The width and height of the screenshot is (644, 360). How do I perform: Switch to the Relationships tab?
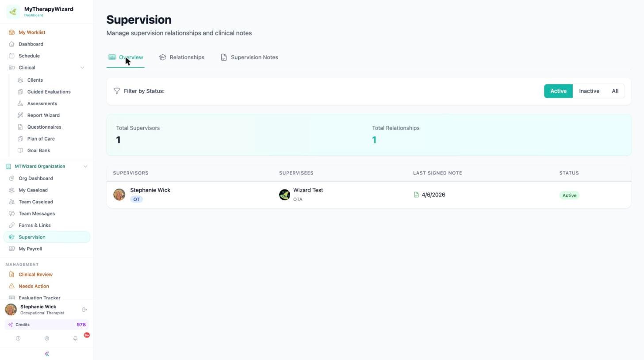pyautogui.click(x=182, y=57)
